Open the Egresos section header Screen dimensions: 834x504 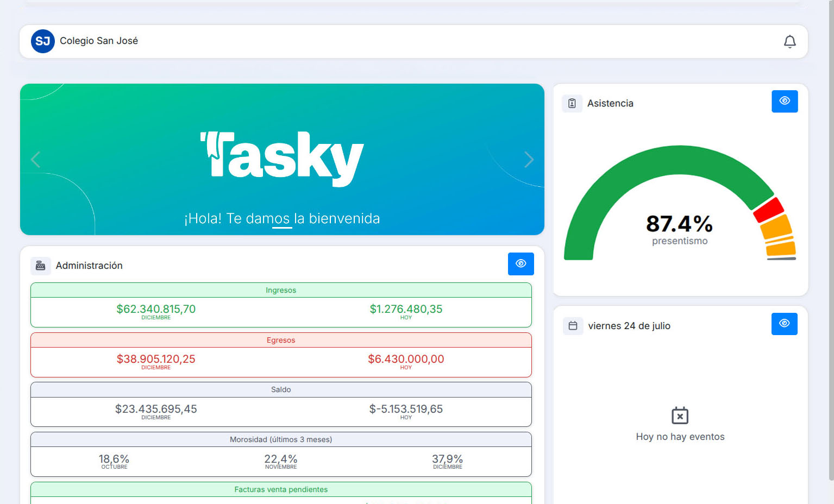(x=281, y=340)
